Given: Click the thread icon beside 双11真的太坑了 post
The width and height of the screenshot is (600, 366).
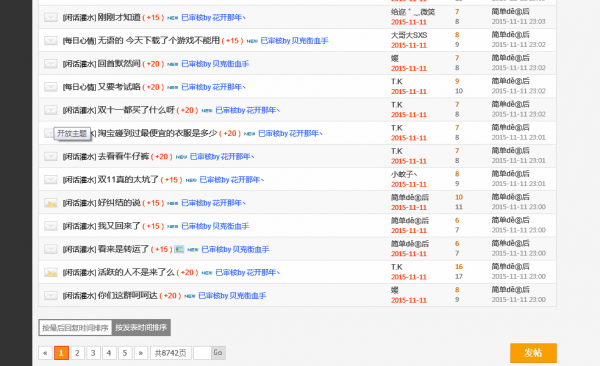Looking at the screenshot, I should [51, 180].
